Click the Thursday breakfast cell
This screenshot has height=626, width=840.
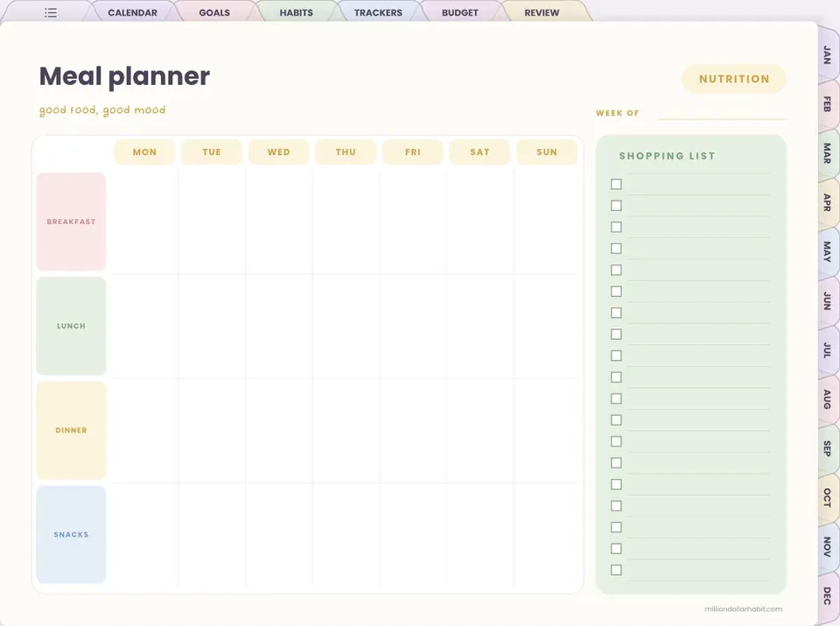point(346,222)
